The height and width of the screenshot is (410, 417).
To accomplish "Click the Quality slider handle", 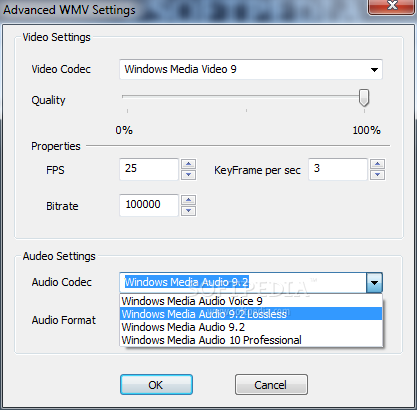I will 364,98.
